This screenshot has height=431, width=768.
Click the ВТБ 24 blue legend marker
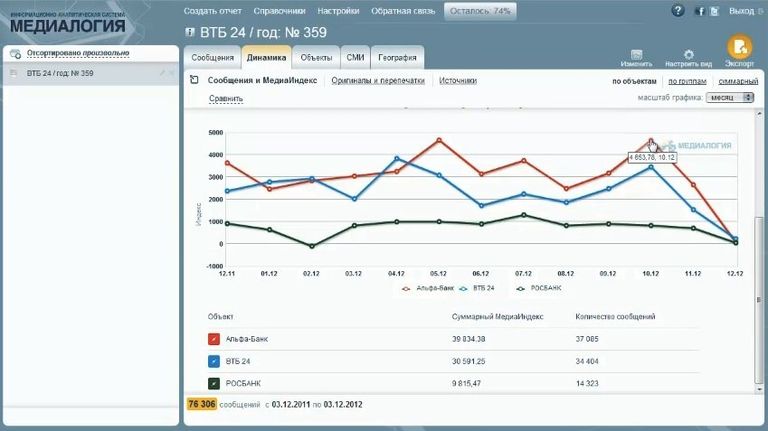(x=463, y=288)
